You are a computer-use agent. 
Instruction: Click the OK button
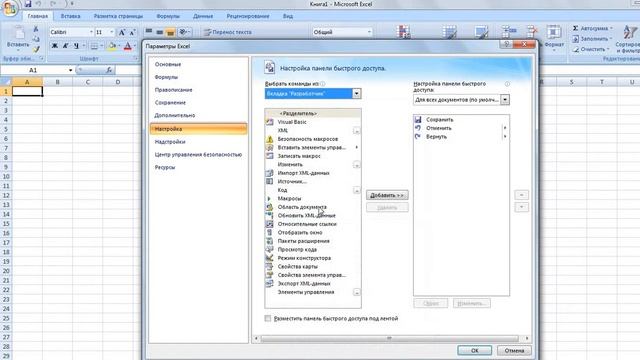point(474,351)
